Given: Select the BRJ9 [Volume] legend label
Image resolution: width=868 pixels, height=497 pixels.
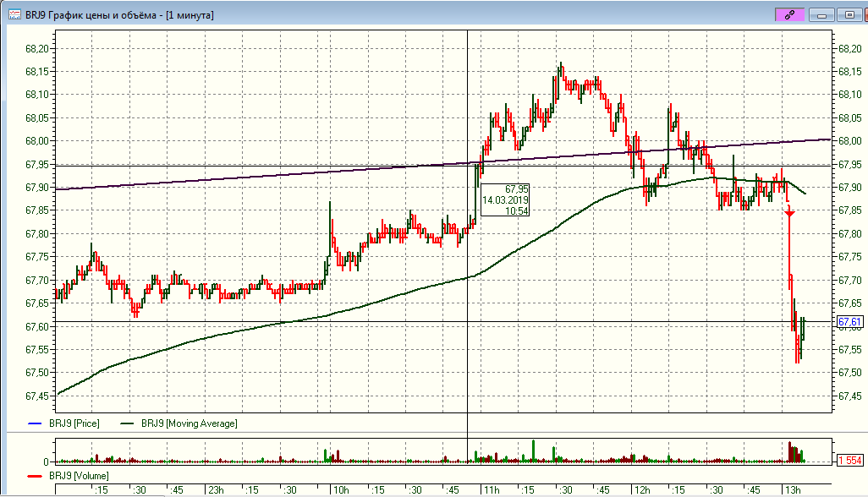Looking at the screenshot, I should click(x=79, y=476).
